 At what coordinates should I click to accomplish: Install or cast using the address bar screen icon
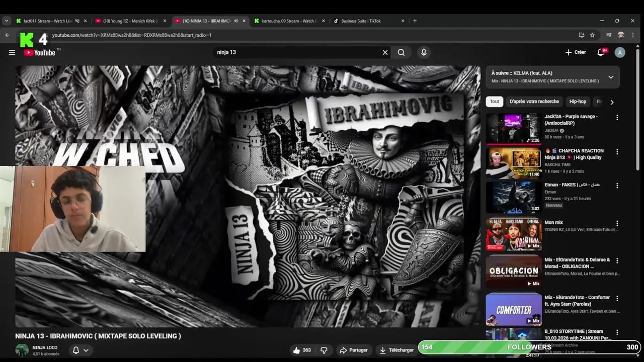click(581, 35)
